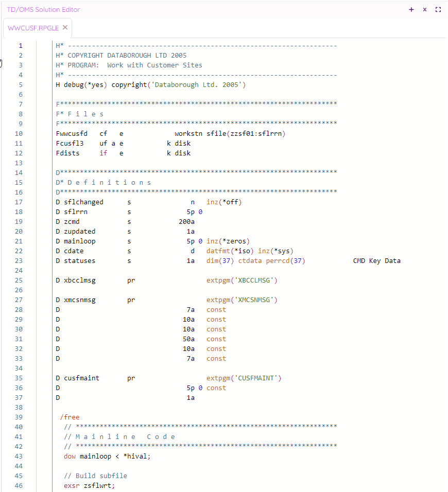Viewport: 448px width, 492px height.
Task: Click line number 17 in the gutter
Action: tap(20, 202)
